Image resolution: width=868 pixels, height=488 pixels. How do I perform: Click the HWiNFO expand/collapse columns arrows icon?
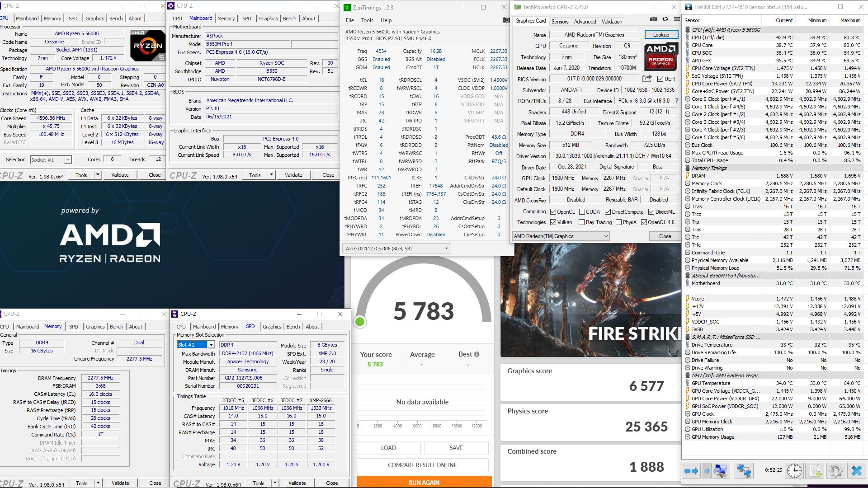(691, 471)
